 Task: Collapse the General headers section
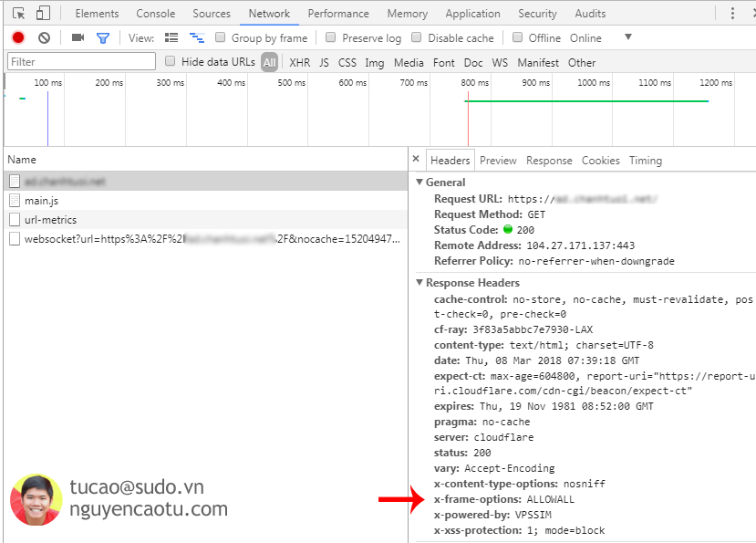click(x=420, y=182)
